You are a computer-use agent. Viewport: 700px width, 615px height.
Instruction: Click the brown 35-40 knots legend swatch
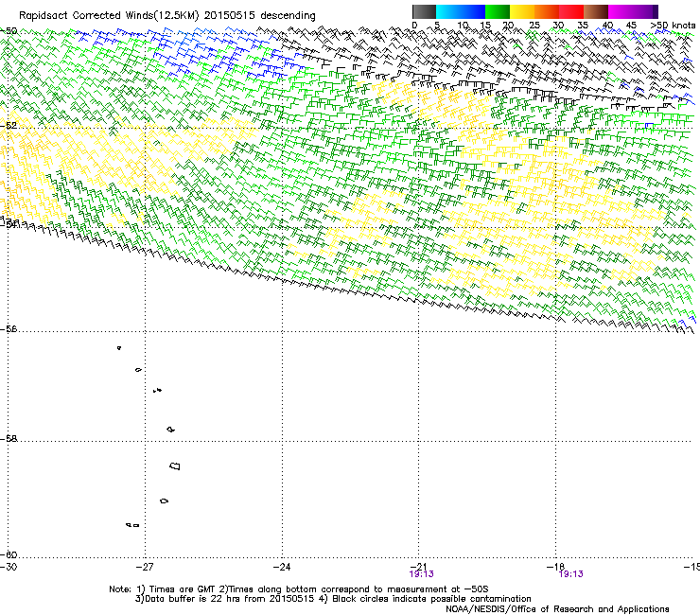pos(596,11)
